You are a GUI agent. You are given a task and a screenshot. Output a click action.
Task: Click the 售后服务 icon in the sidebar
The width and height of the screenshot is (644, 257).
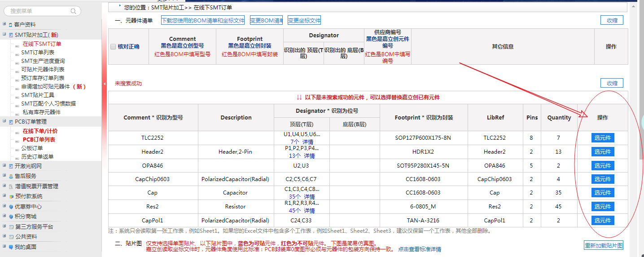[11, 176]
